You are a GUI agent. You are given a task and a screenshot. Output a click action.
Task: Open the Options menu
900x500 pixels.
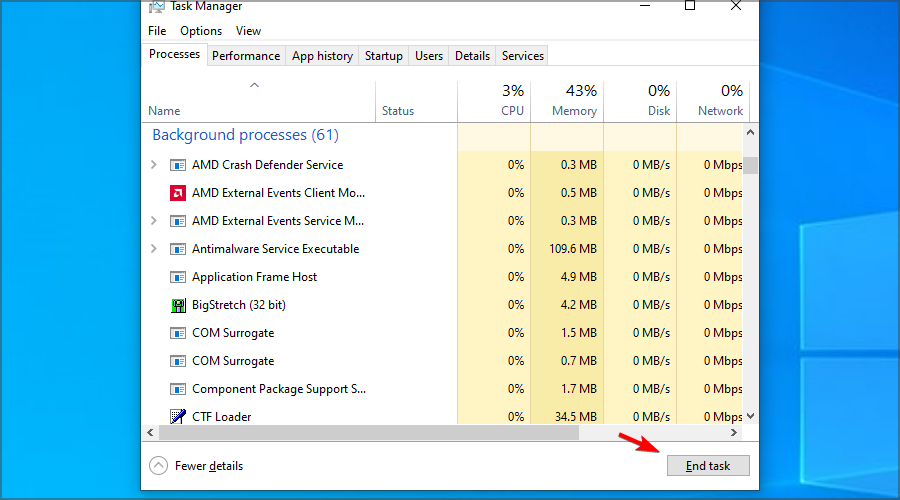(201, 31)
